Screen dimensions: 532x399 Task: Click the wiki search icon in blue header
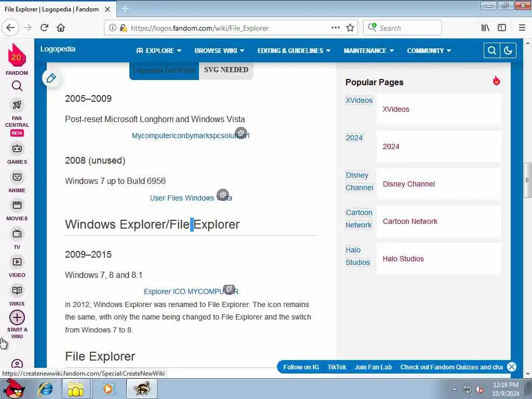click(x=492, y=50)
